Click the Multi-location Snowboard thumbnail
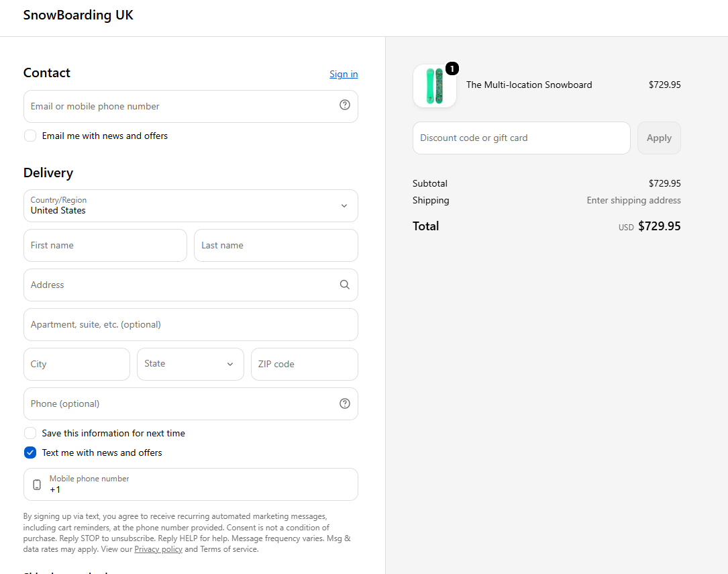 pos(435,86)
